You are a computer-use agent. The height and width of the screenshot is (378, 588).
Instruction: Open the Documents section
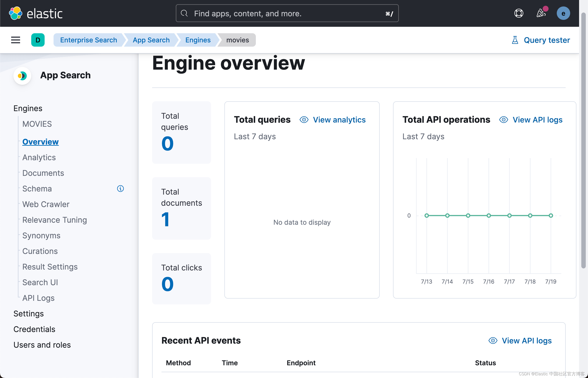point(43,173)
